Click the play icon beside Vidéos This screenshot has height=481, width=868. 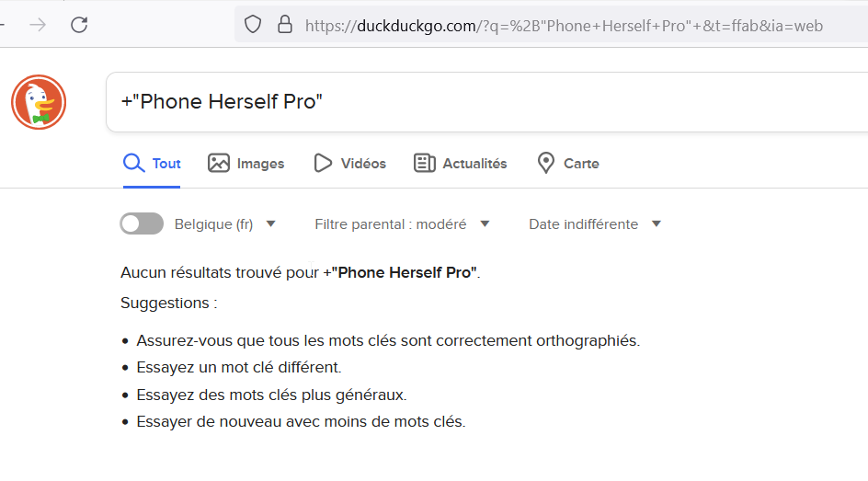coord(323,164)
